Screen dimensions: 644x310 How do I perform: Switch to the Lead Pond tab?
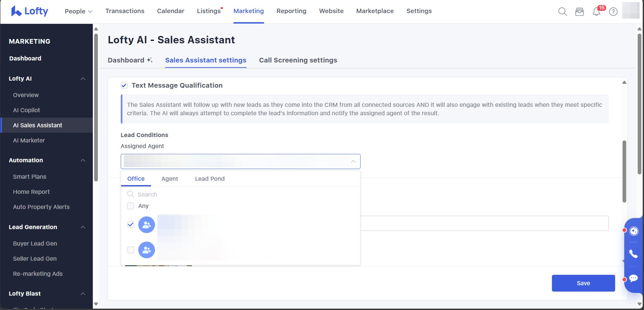[x=210, y=179]
